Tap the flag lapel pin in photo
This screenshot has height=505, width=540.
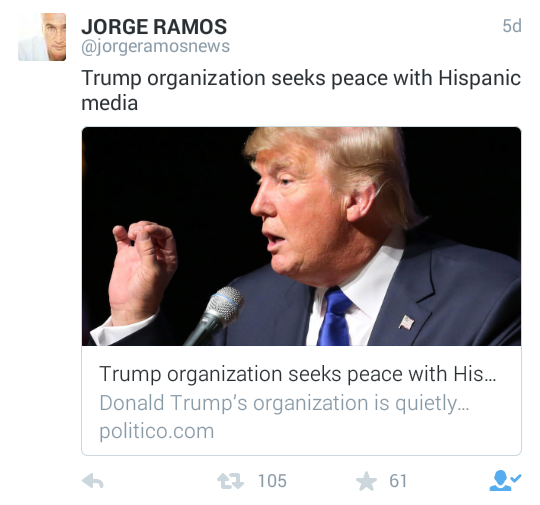(x=406, y=322)
